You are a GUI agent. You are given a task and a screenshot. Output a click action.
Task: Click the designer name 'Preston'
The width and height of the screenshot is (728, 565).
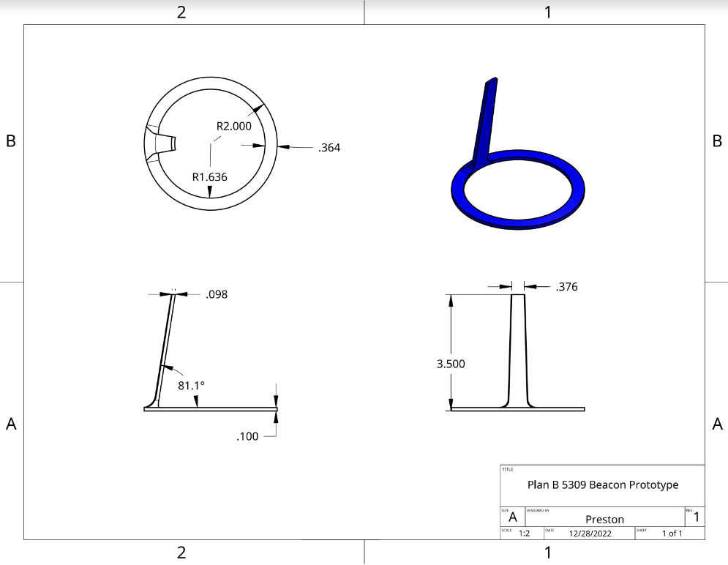pos(604,519)
